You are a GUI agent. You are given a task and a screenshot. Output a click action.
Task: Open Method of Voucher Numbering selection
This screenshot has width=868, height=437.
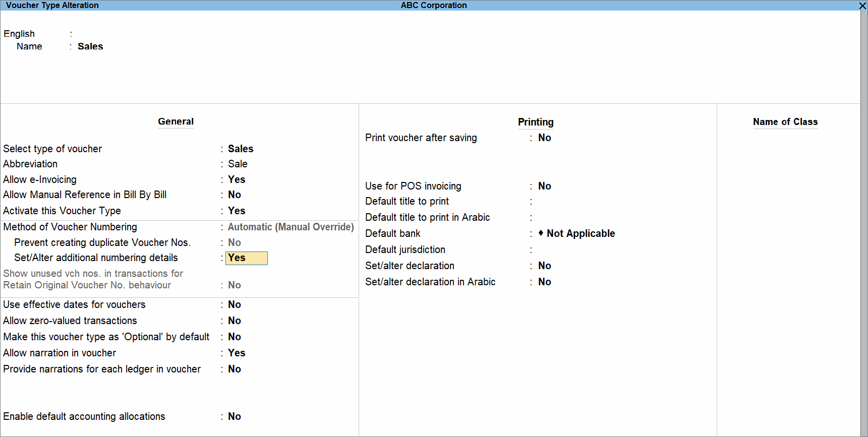pos(291,227)
